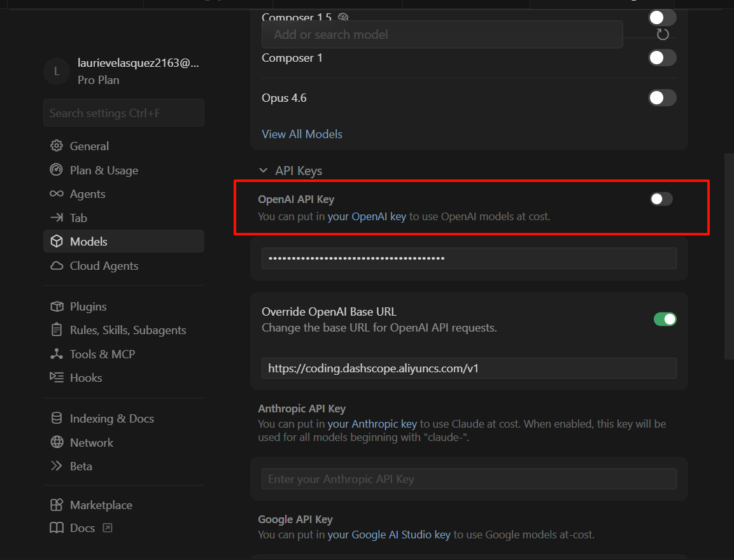
Task: Click the Tab arrow icon
Action: [x=57, y=218]
